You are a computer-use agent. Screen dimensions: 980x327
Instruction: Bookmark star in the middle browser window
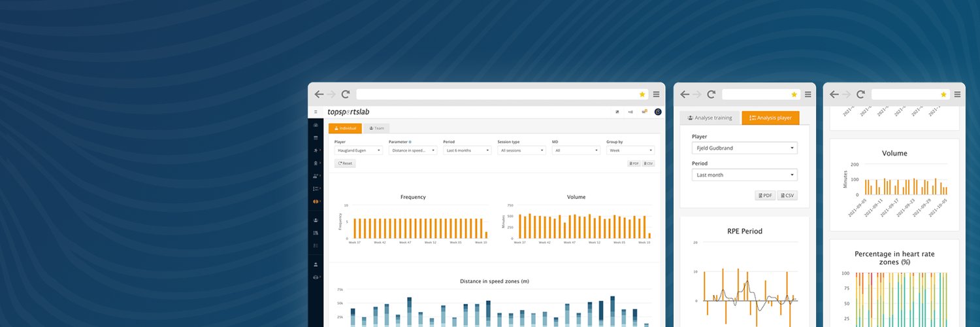pyautogui.click(x=794, y=94)
